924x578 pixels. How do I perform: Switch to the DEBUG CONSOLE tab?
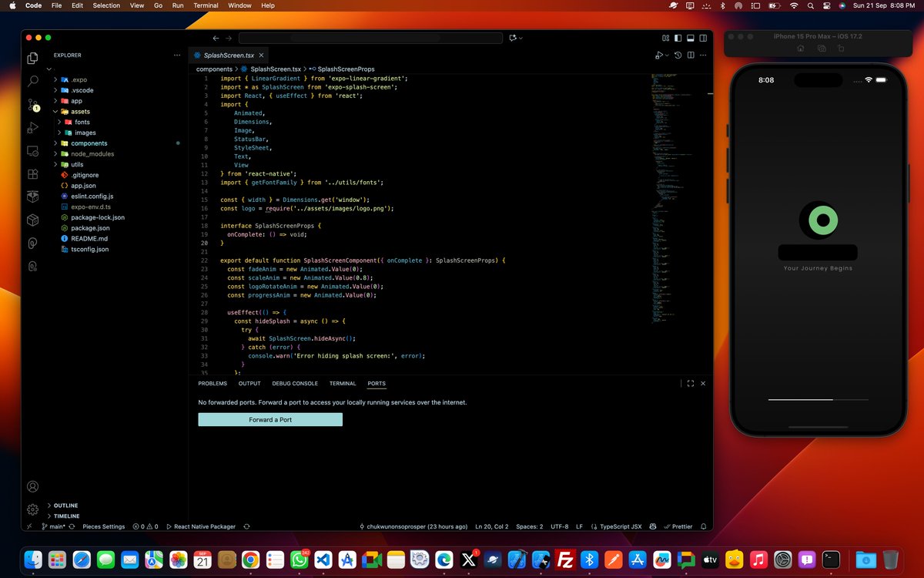click(x=295, y=383)
